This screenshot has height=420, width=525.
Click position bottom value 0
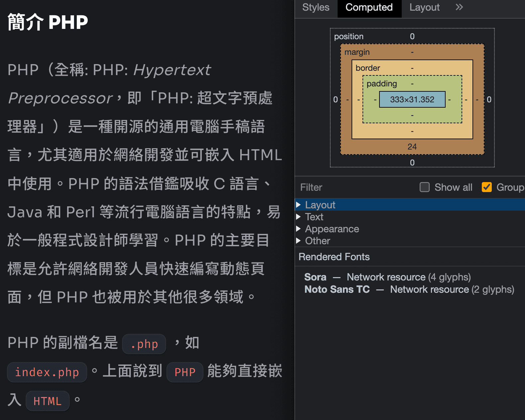click(412, 162)
